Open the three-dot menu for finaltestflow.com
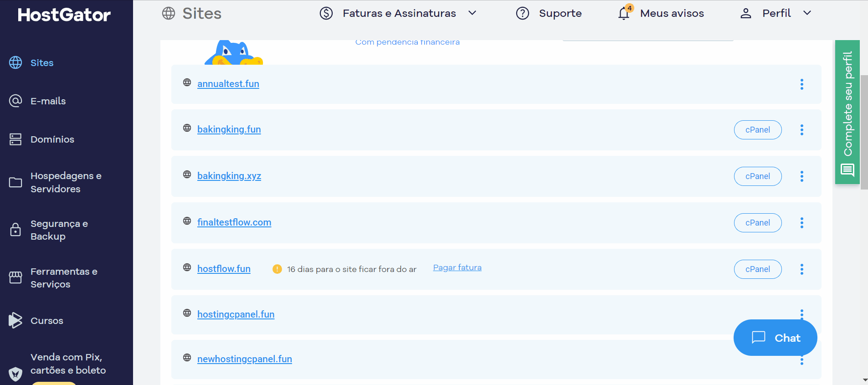Viewport: 868px width, 385px height. point(802,223)
